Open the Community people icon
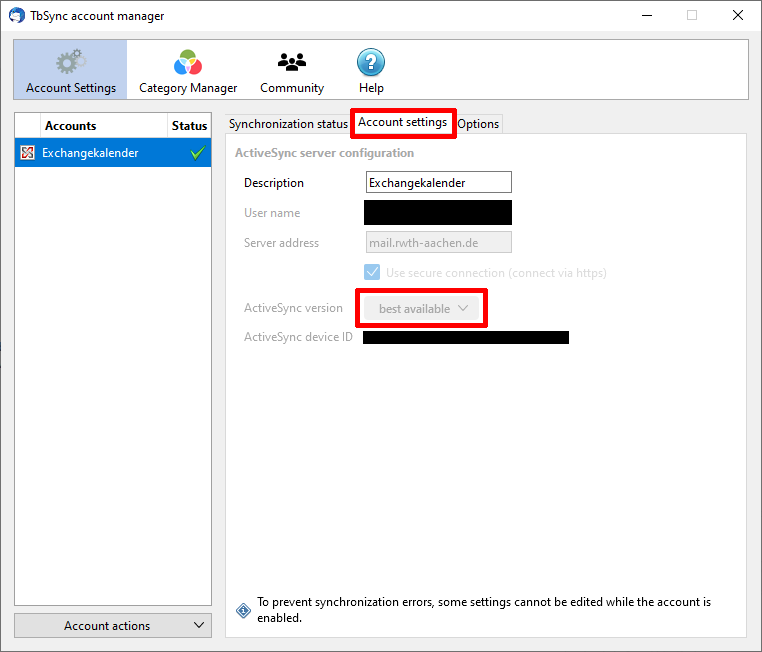The height and width of the screenshot is (652, 762). pos(292,62)
